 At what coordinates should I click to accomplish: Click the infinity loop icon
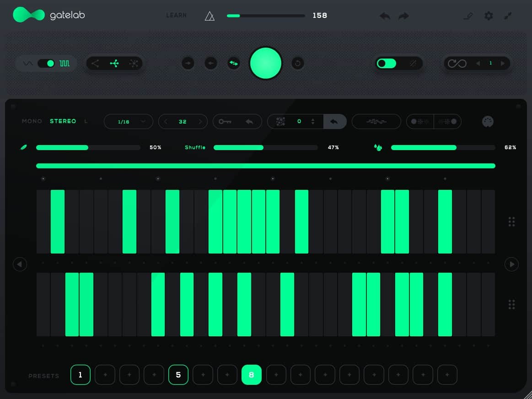457,64
